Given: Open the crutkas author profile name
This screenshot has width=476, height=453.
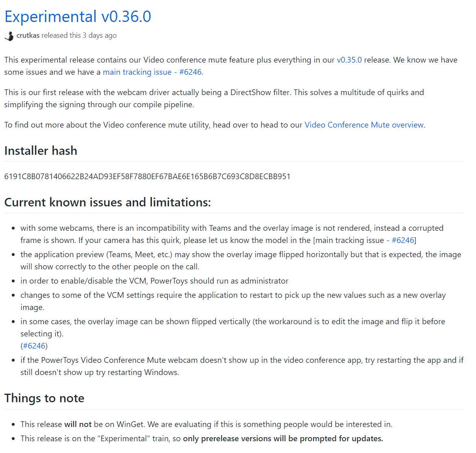Looking at the screenshot, I should [x=28, y=35].
